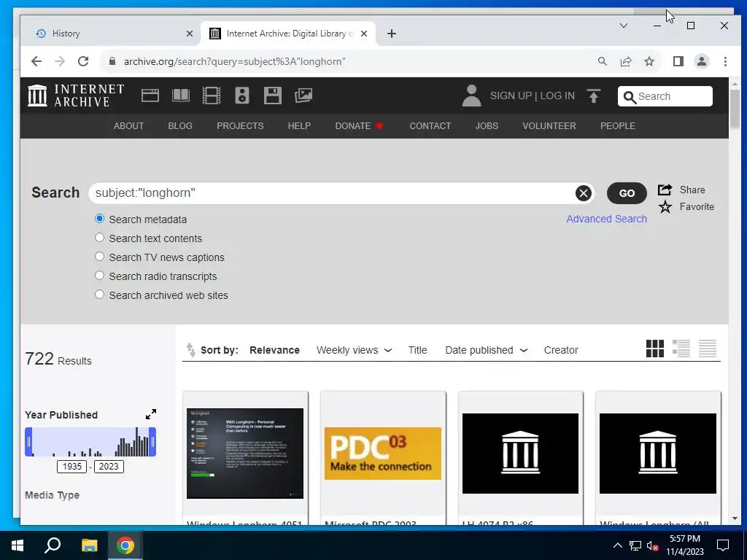The width and height of the screenshot is (747, 560).
Task: Select Search TV news captions option
Action: tap(99, 257)
